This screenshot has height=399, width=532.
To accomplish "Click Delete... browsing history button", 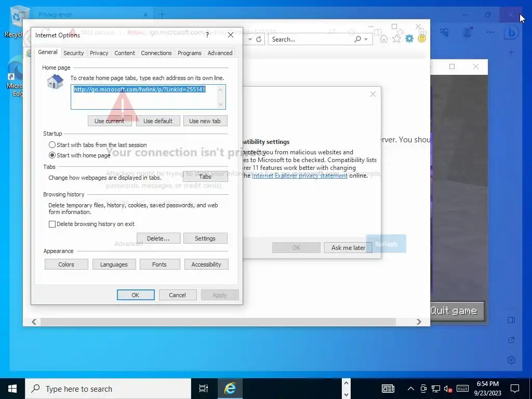I will click(158, 238).
